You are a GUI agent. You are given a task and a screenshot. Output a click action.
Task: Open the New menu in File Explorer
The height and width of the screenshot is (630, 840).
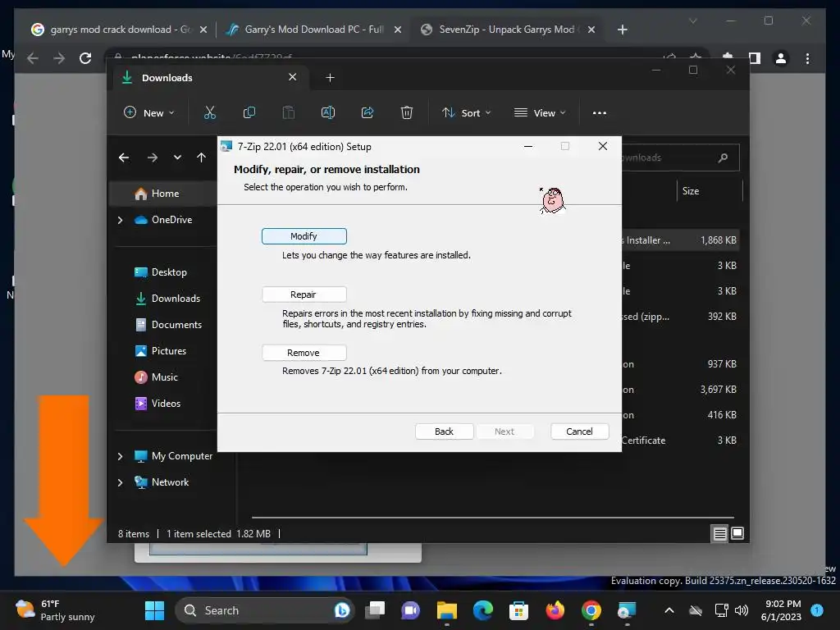pos(149,112)
